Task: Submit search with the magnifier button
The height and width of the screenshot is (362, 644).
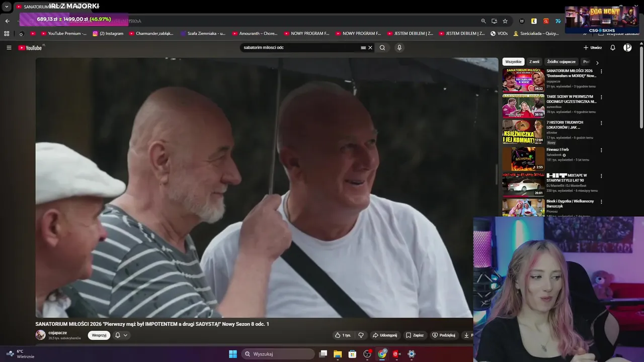Action: [382, 48]
